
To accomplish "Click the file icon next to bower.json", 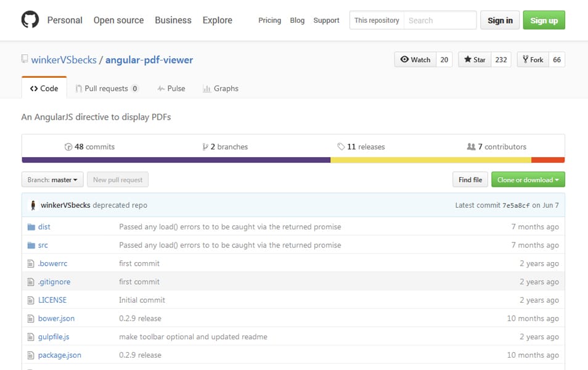I will coord(31,319).
